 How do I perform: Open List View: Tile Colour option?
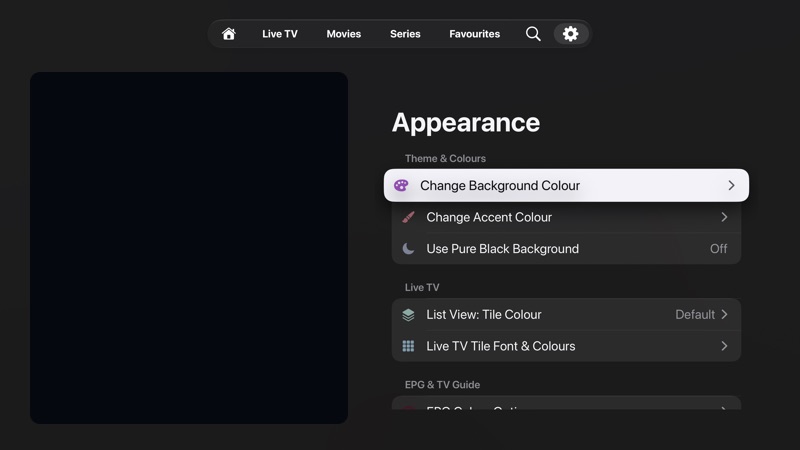click(x=566, y=315)
